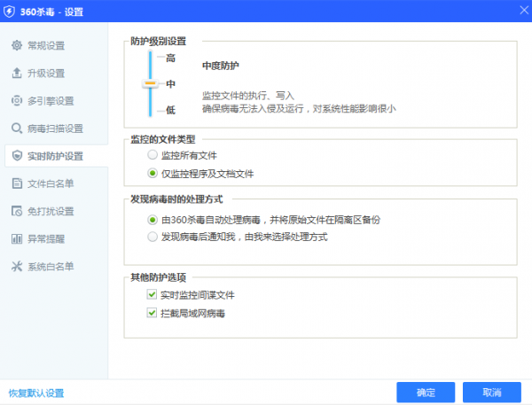The height and width of the screenshot is (405, 532).
Task: Click the bar chart icon beside 异常提醒
Action: (x=17, y=238)
